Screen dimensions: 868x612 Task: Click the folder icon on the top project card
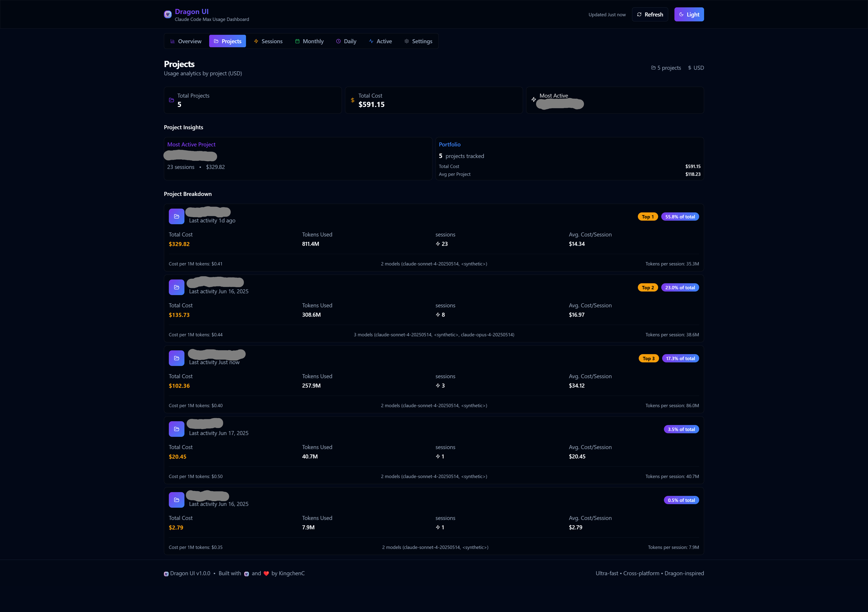[176, 216]
